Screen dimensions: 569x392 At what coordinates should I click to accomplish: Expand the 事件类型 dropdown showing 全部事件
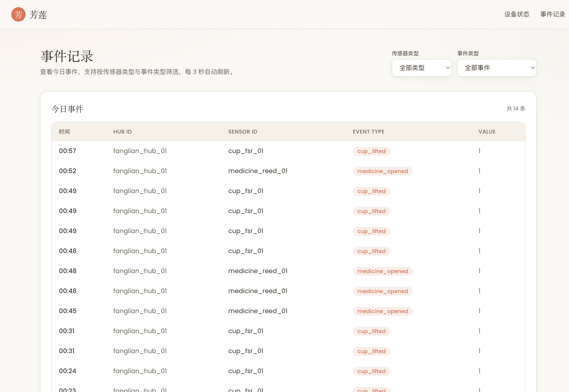(497, 68)
